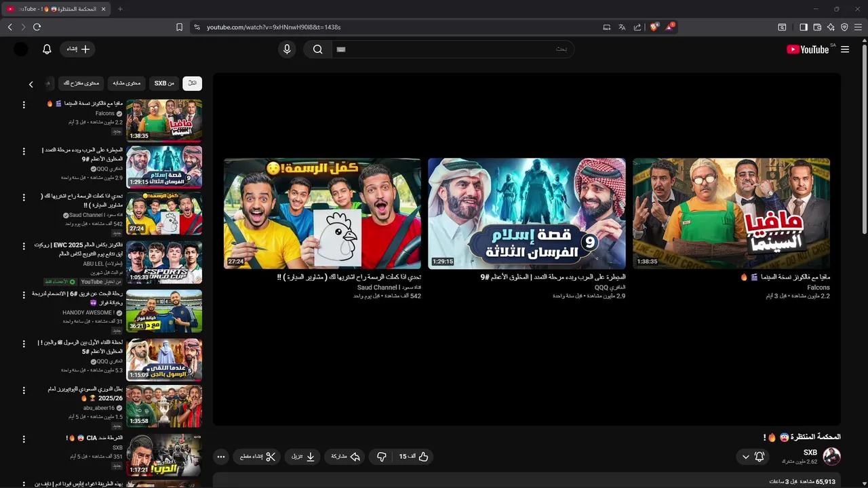
Task: Select the من SXB filter chip
Action: pyautogui.click(x=164, y=83)
